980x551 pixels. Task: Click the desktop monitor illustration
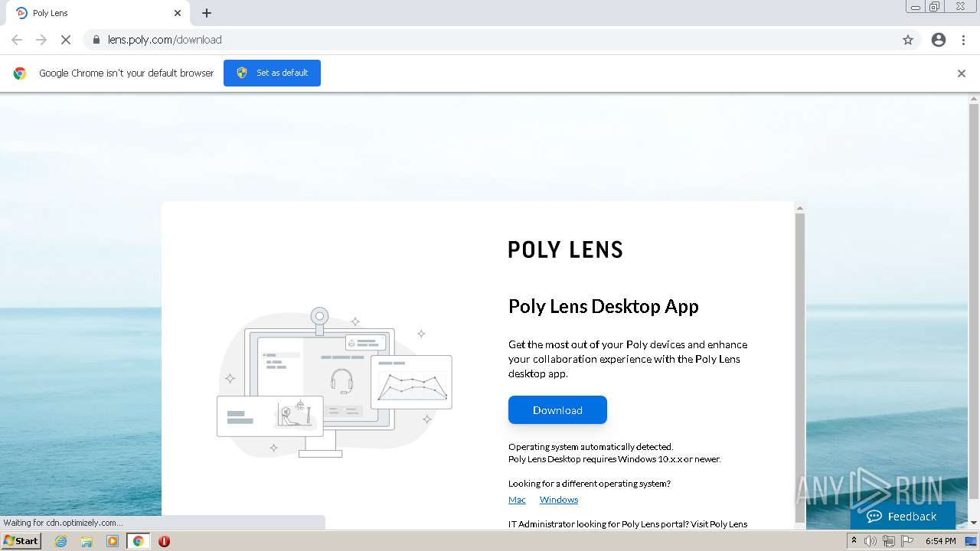tap(335, 383)
